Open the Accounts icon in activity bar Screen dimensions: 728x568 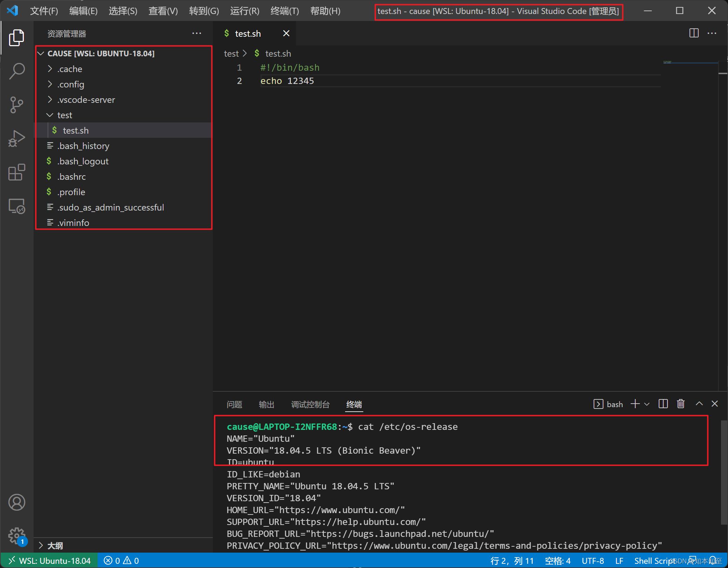(x=16, y=502)
